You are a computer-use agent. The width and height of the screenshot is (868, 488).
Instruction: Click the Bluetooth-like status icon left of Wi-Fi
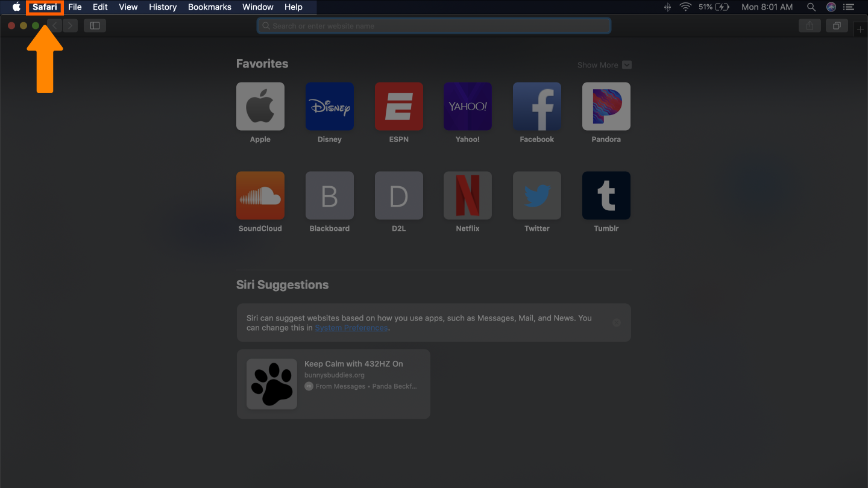point(667,7)
